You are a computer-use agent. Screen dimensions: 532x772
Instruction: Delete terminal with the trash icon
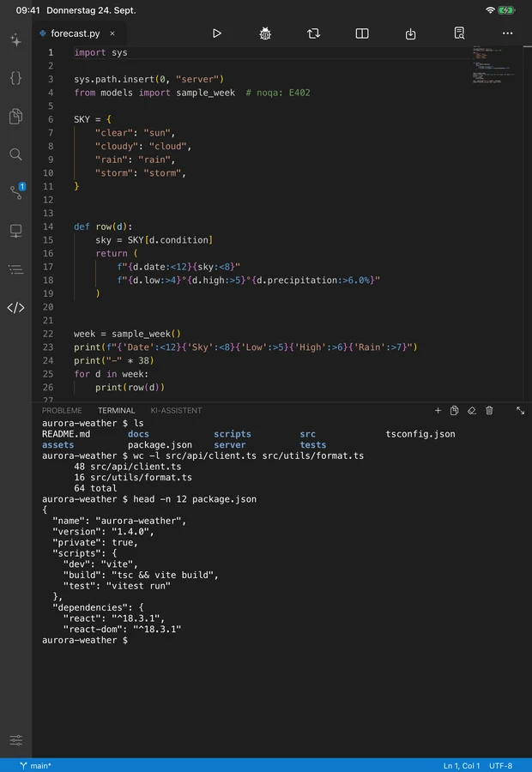click(489, 411)
